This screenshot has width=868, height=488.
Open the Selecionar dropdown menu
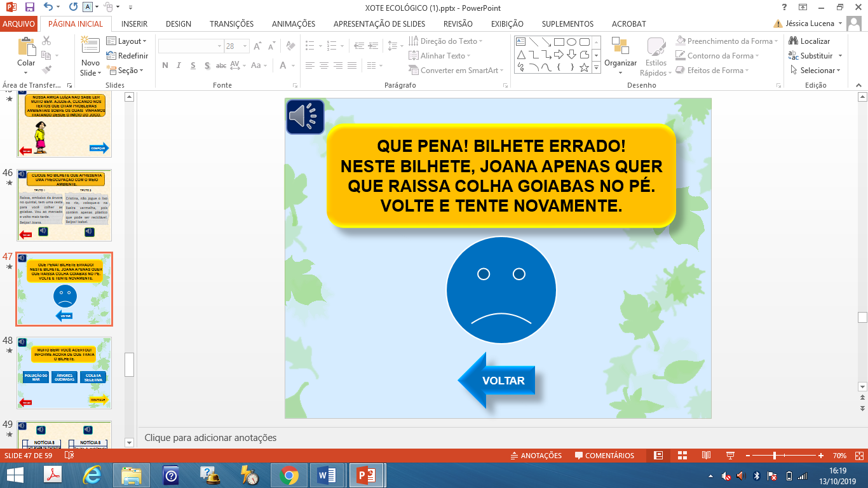click(x=816, y=71)
